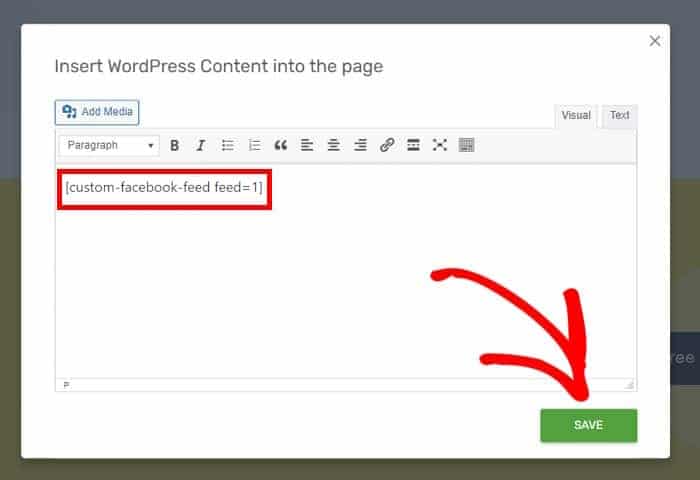Align text center

pos(333,146)
